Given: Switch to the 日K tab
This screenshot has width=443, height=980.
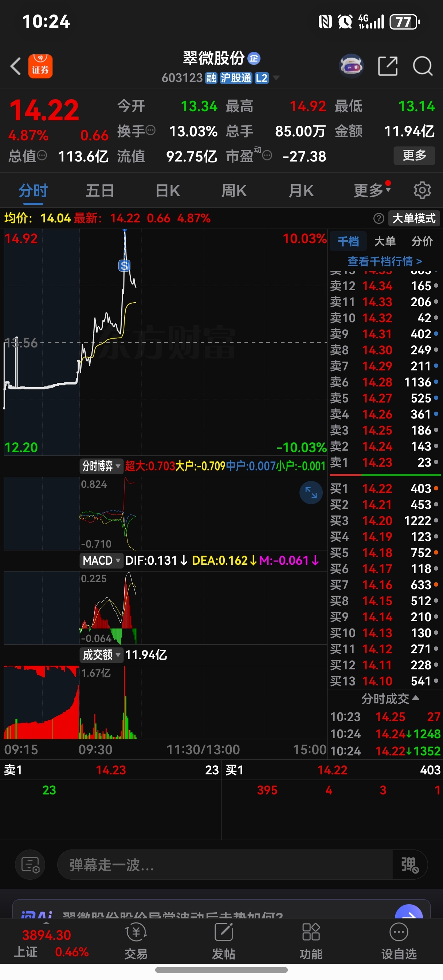Looking at the screenshot, I should pos(167,191).
